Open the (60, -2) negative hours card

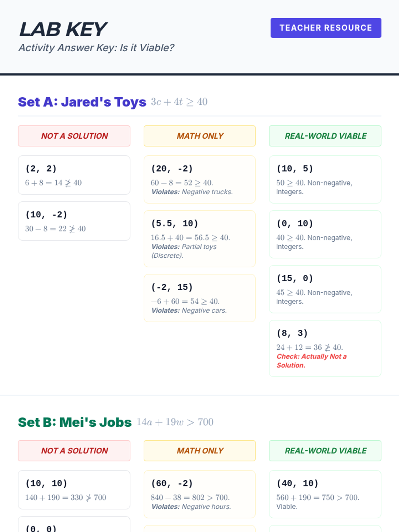(199, 494)
